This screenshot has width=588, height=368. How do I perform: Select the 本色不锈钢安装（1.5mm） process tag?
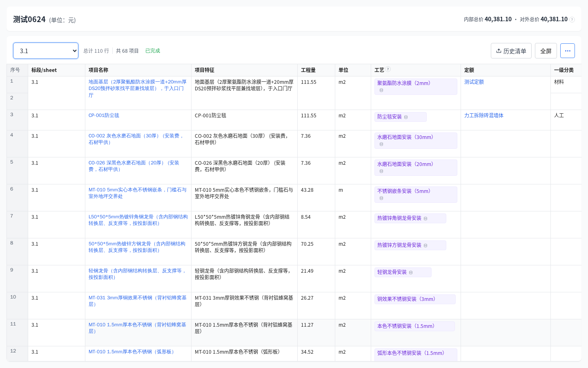414,326
